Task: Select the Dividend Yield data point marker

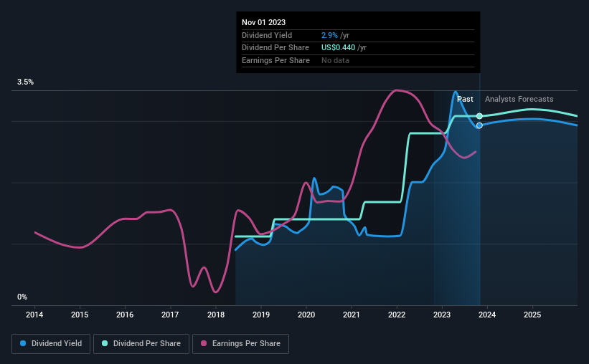Action: click(x=479, y=125)
